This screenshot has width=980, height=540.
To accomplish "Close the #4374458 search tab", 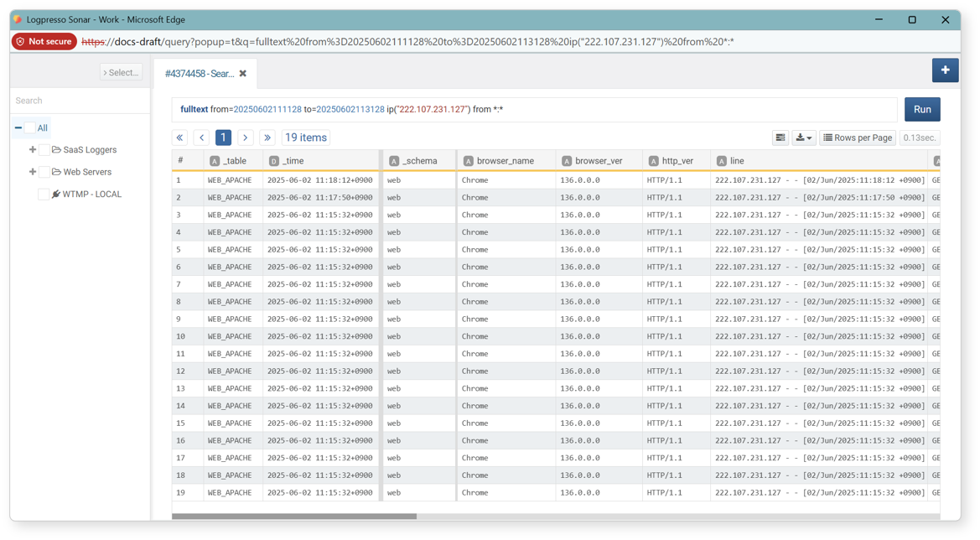I will (243, 74).
